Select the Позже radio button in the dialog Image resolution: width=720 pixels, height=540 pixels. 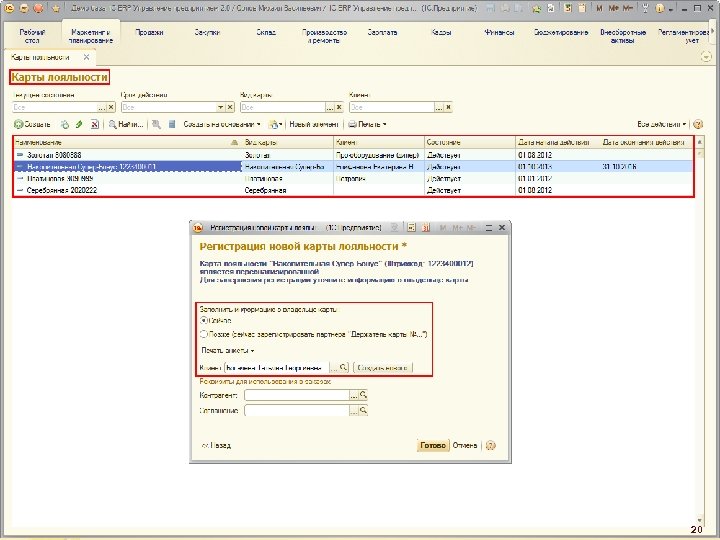point(204,334)
